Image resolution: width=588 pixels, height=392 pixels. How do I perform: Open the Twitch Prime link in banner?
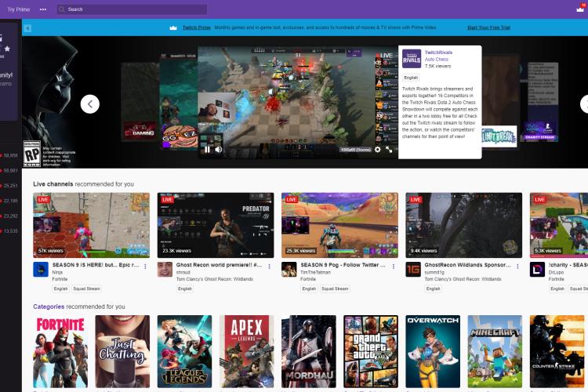pos(197,27)
